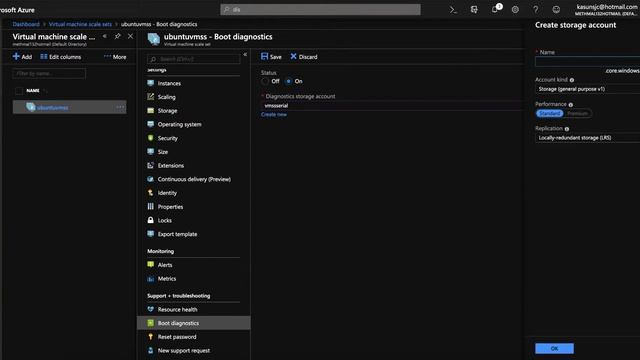Open the feedback smiley icon
Image resolution: width=640 pixels, height=360 pixels.
[x=556, y=9]
